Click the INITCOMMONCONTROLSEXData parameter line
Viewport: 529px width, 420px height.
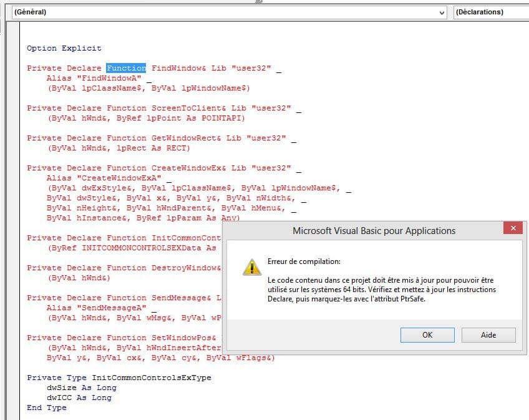tap(132, 248)
